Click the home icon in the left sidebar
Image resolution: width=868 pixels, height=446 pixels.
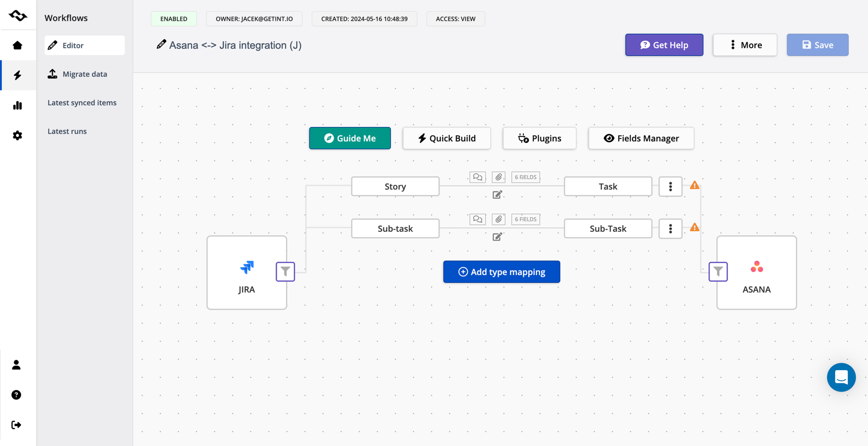coord(17,46)
